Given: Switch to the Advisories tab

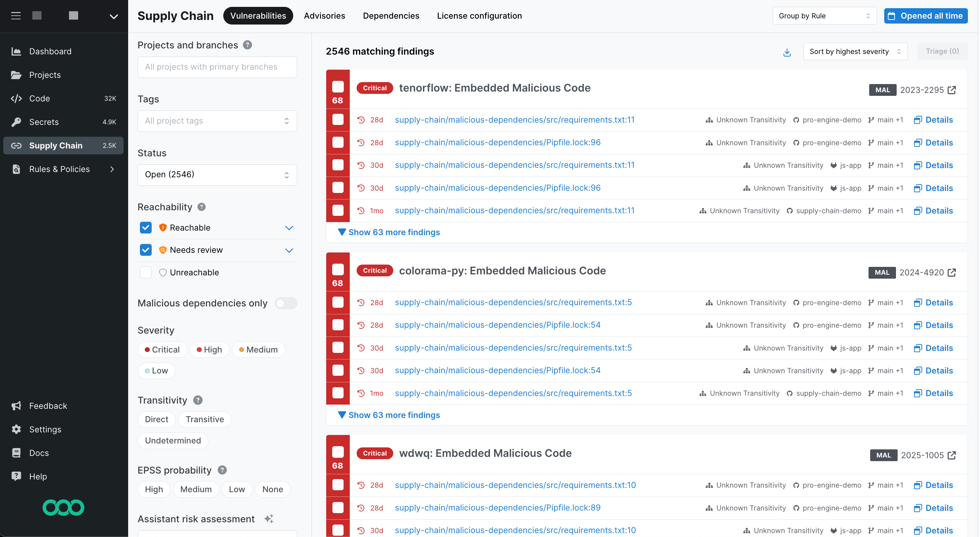Looking at the screenshot, I should (x=324, y=16).
